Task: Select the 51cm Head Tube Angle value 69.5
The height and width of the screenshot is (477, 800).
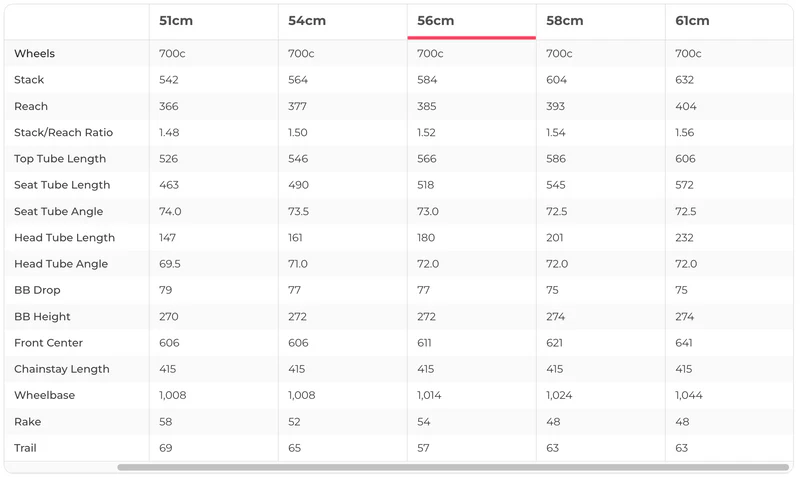Action: coord(170,264)
